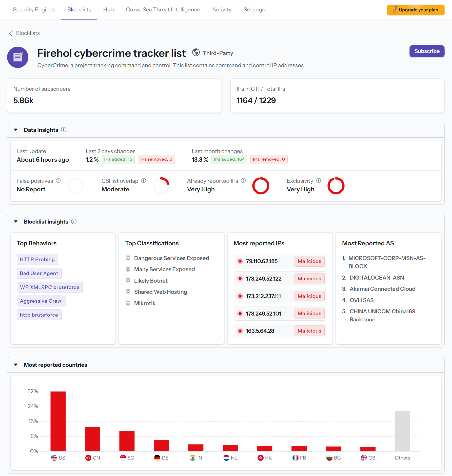Click the US flag icon
Image resolution: width=452 pixels, height=476 pixels.
tap(54, 458)
